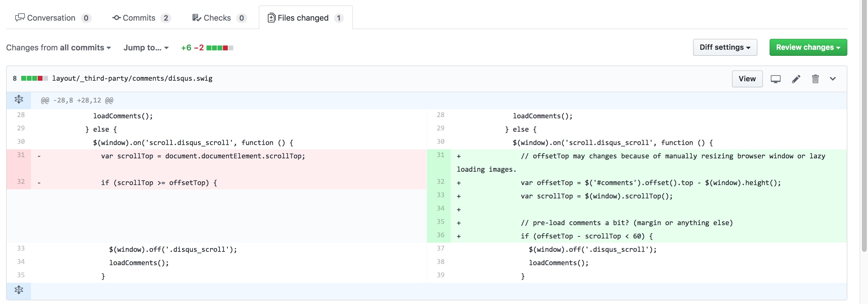
Task: Click the green Review changes button
Action: point(808,47)
